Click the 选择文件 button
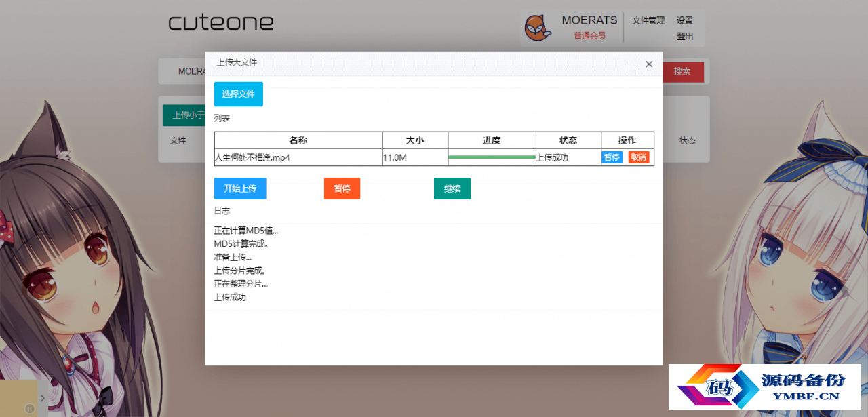 pyautogui.click(x=239, y=94)
